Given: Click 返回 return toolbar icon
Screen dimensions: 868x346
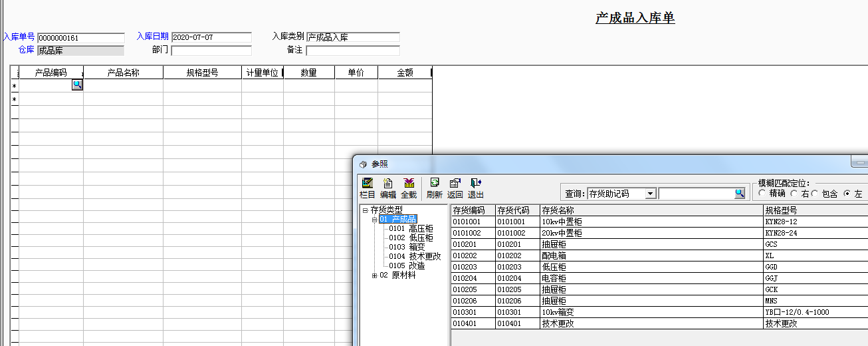Looking at the screenshot, I should (x=455, y=188).
